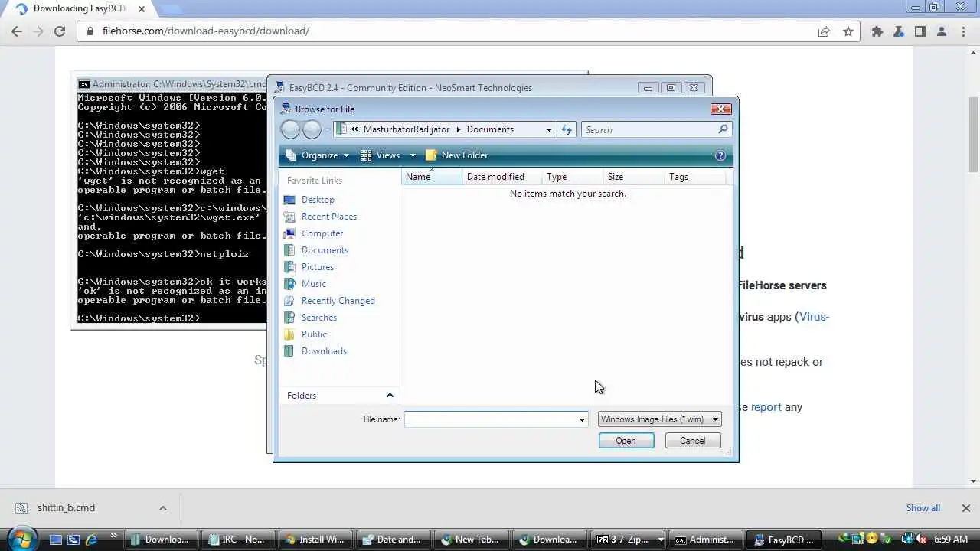Screen dimensions: 980x551
Task: Open the Desktop favorite link
Action: click(318, 200)
